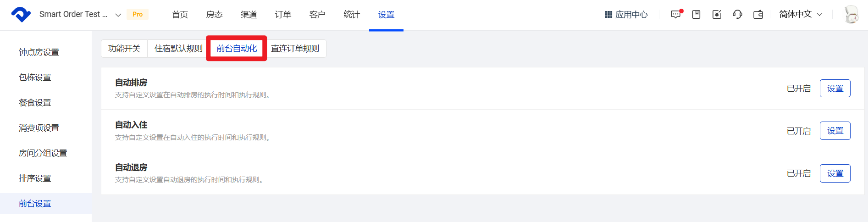868x222 pixels.
Task: Click the customer service headset icon
Action: coord(737,15)
